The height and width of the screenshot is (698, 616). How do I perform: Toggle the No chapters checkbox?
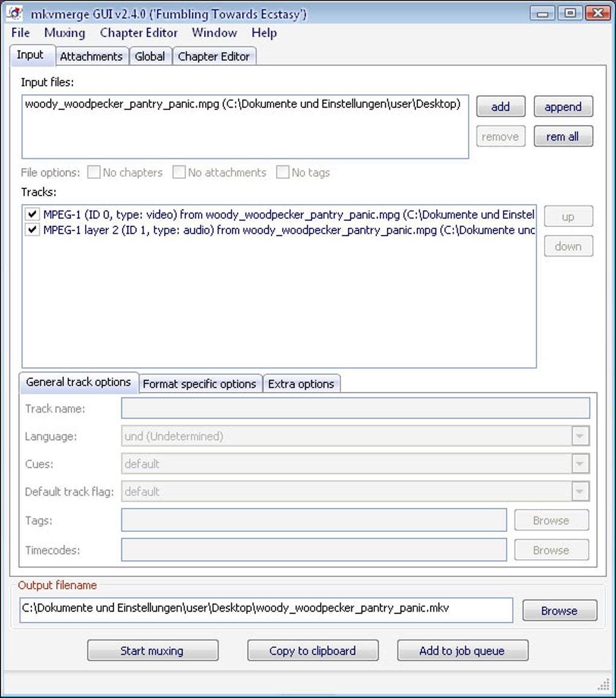[x=94, y=173]
